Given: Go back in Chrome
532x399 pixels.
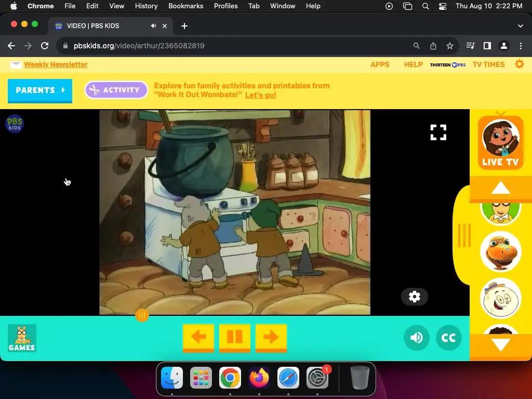Looking at the screenshot, I should [11, 46].
